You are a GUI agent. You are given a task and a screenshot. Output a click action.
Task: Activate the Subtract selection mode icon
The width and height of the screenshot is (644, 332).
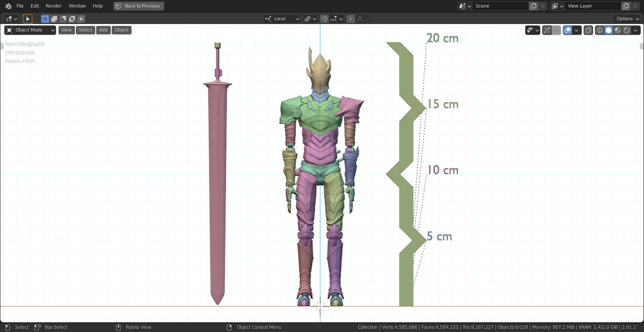pyautogui.click(x=63, y=19)
